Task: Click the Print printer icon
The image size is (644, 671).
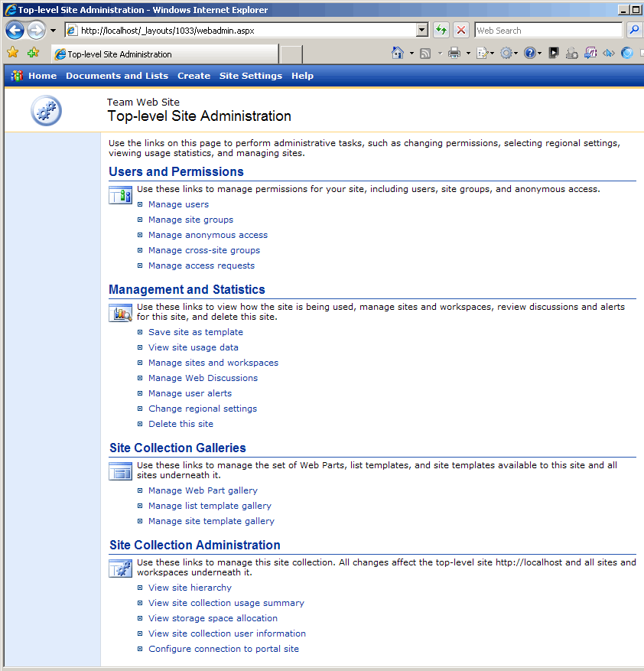Action: (454, 54)
